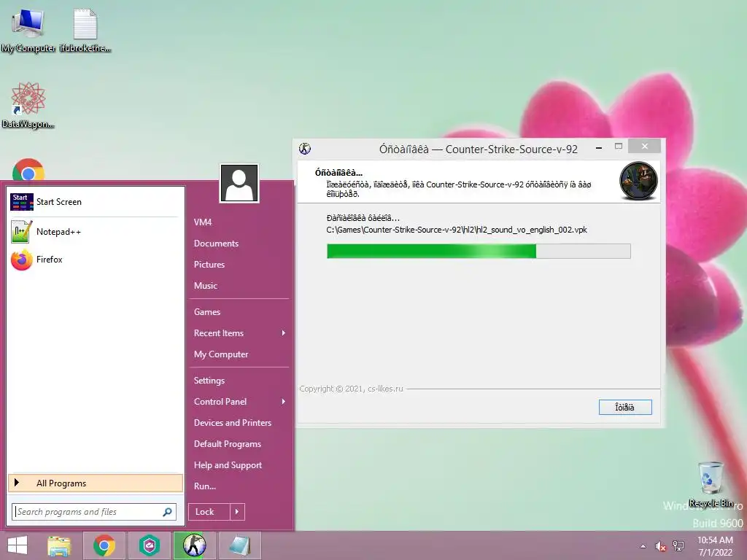This screenshot has height=560, width=747.
Task: Expand Recent Items submenu
Action: click(x=239, y=333)
